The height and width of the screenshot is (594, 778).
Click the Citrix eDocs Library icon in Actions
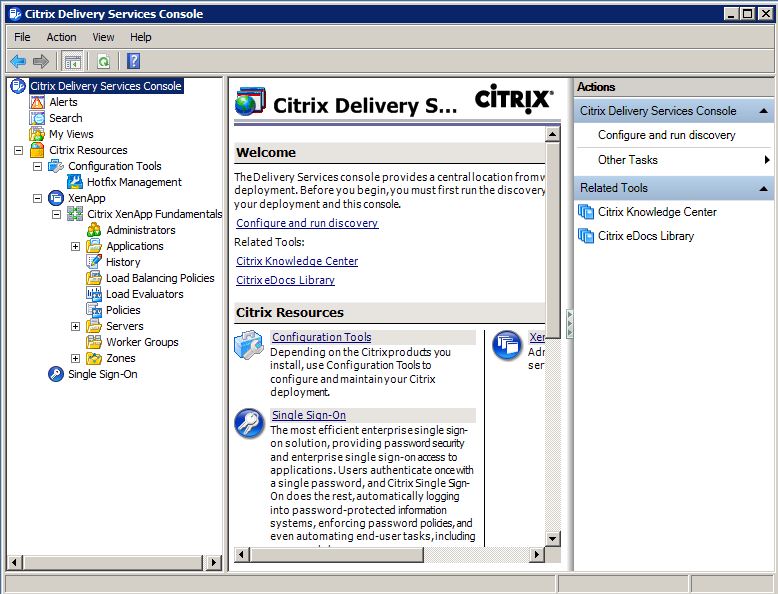586,236
